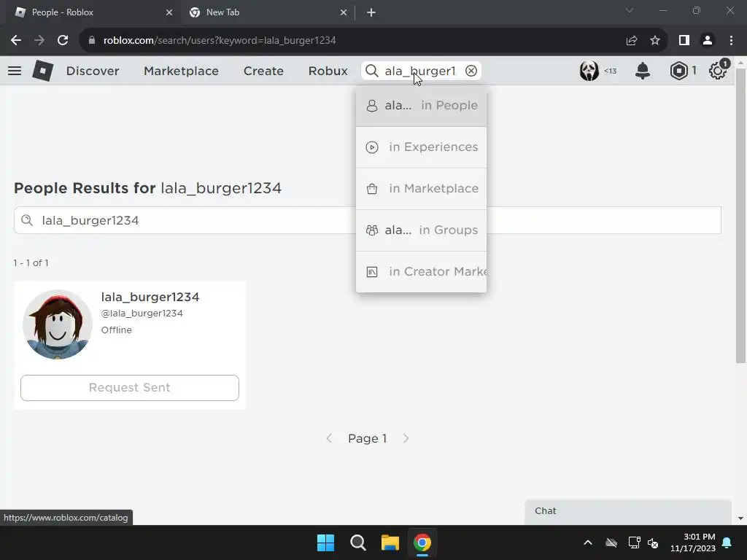Click the Chrome taskbar icon
747x560 pixels.
point(422,542)
